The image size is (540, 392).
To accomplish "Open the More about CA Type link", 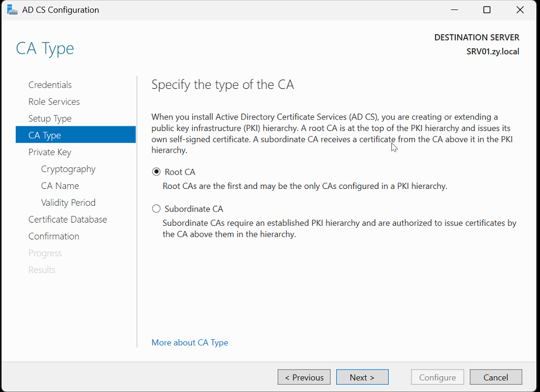I will point(190,343).
